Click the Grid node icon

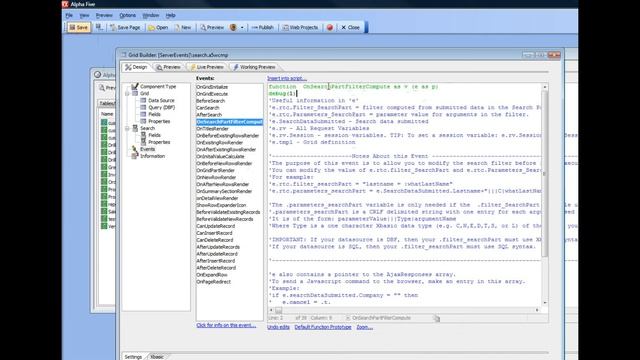135,93
